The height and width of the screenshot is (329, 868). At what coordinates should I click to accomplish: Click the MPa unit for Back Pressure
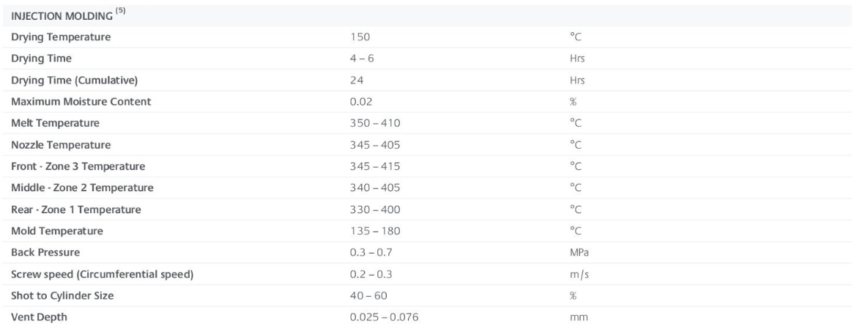tap(579, 253)
